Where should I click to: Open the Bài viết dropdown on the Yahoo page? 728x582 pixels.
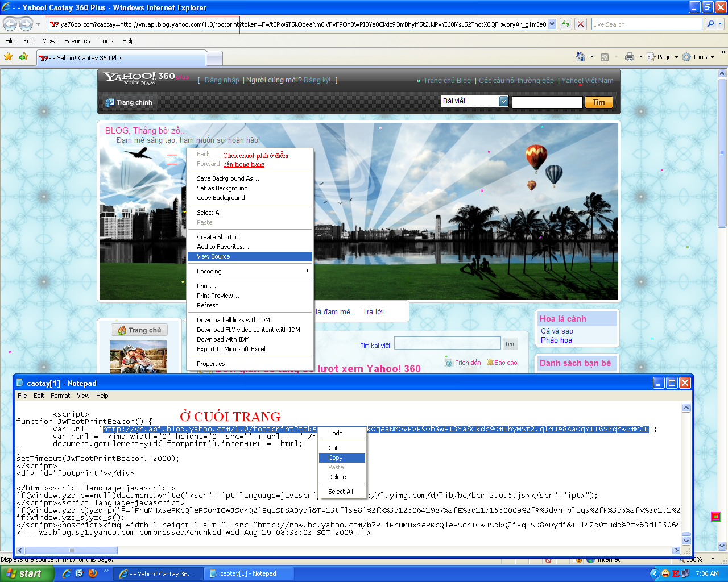click(503, 101)
